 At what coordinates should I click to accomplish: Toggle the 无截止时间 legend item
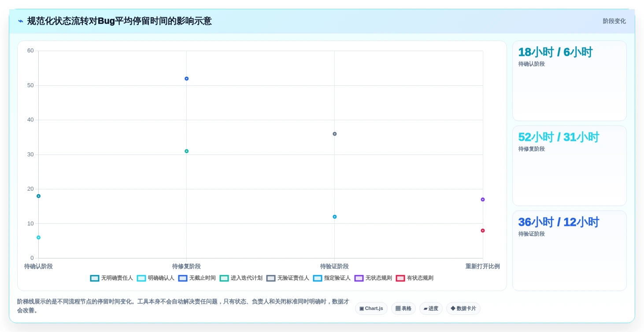coord(197,278)
